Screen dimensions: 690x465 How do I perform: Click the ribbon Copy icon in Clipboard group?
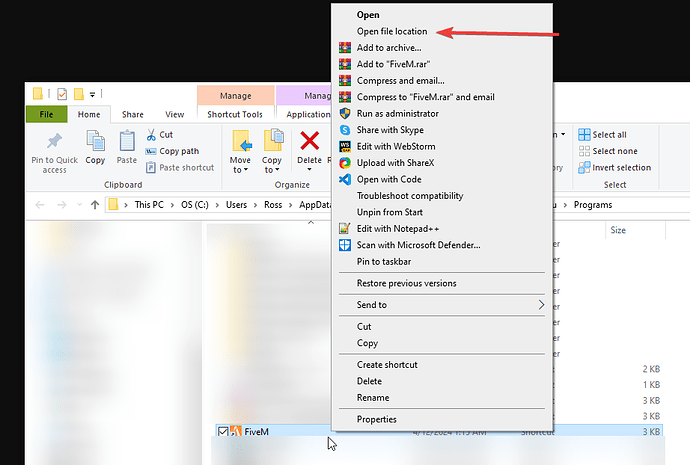click(95, 141)
